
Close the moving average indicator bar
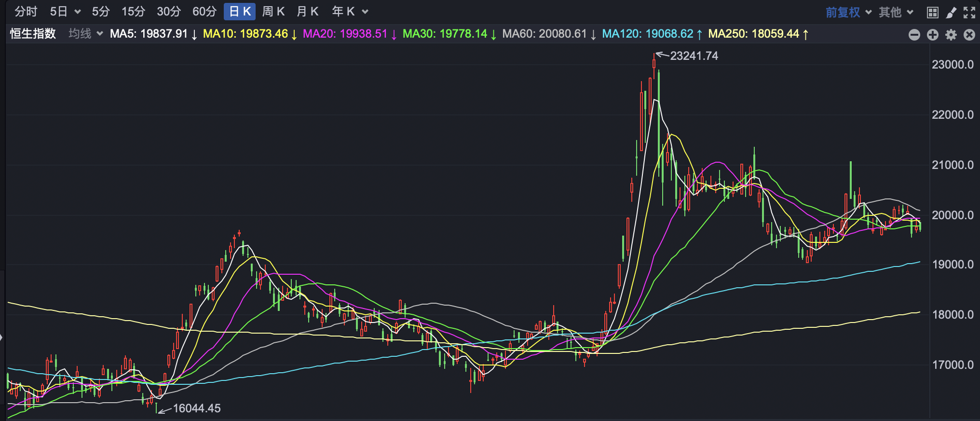point(969,35)
